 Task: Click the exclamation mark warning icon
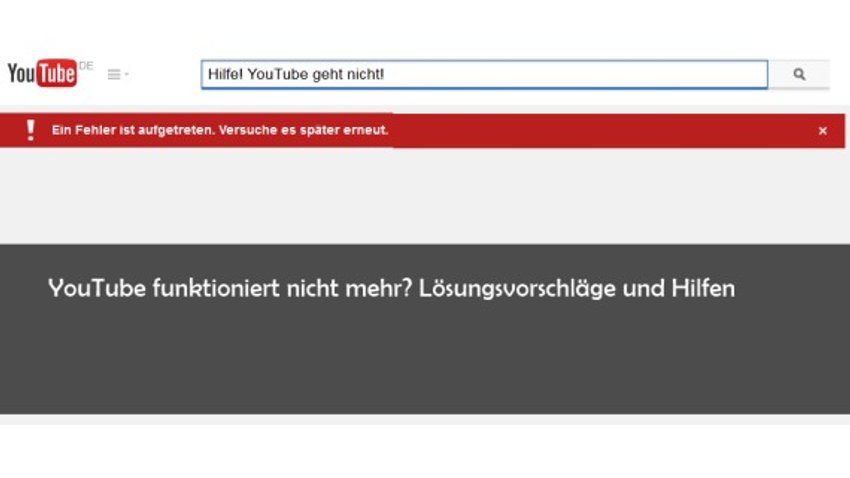[30, 130]
